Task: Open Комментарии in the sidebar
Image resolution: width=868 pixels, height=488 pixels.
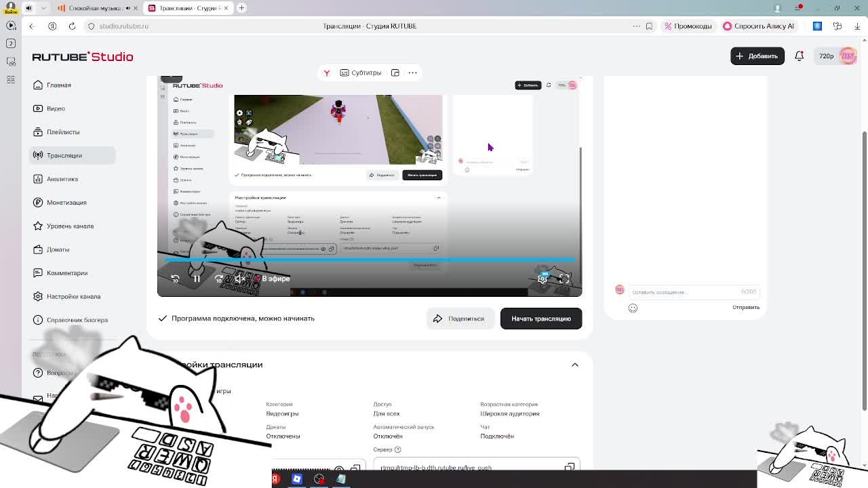Action: tap(72, 273)
